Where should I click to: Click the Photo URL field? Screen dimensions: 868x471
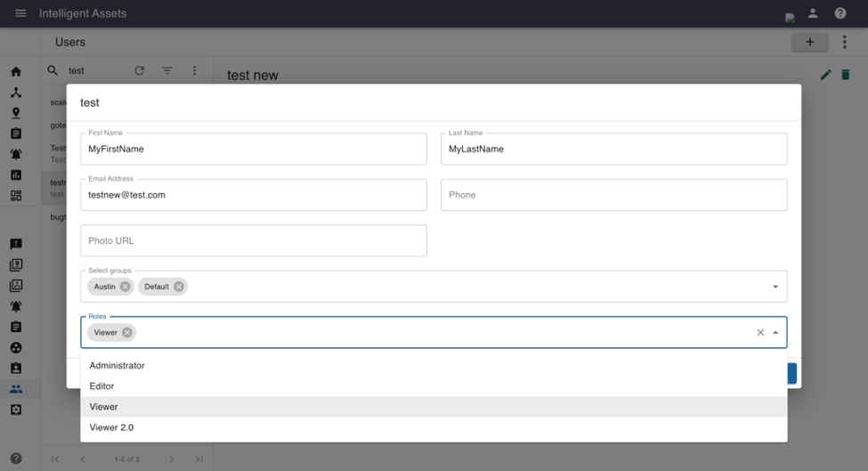click(253, 240)
